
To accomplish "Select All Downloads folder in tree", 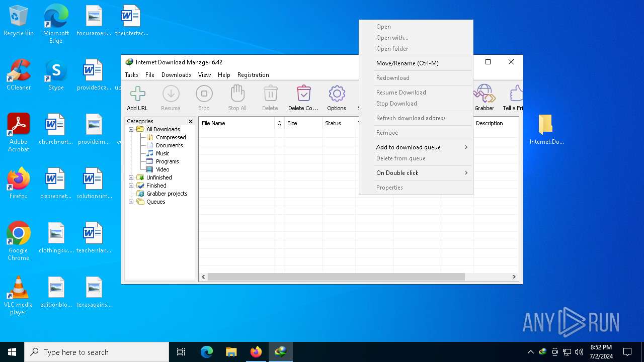I will 163,129.
